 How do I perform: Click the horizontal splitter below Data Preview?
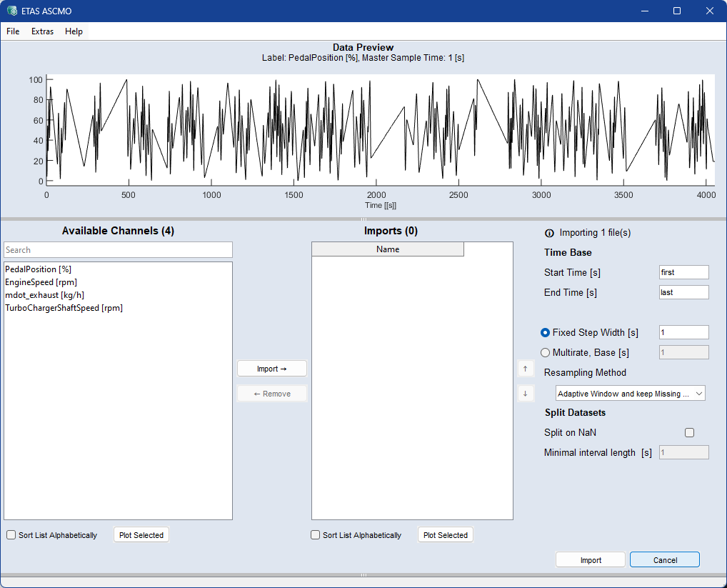[x=363, y=219]
